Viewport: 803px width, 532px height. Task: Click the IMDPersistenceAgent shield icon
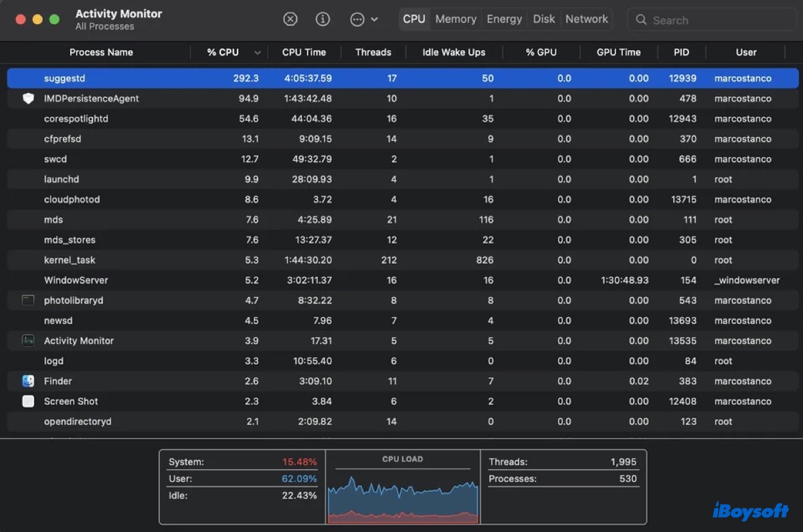click(x=28, y=98)
